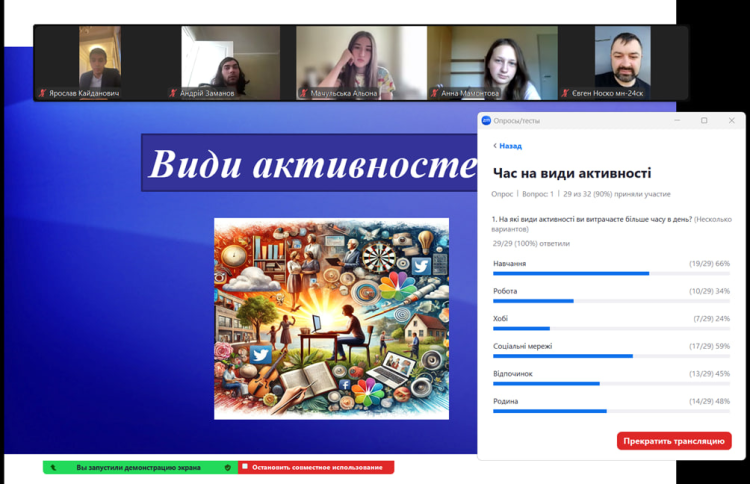The width and height of the screenshot is (750, 484).
Task: Click the Zoom logo in poll window title
Action: pos(487,120)
